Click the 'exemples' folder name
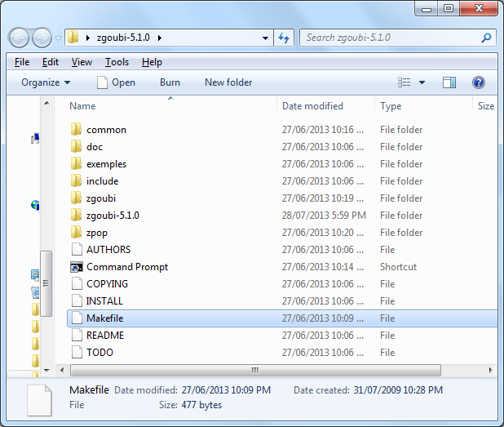This screenshot has height=427, width=504. point(106,164)
